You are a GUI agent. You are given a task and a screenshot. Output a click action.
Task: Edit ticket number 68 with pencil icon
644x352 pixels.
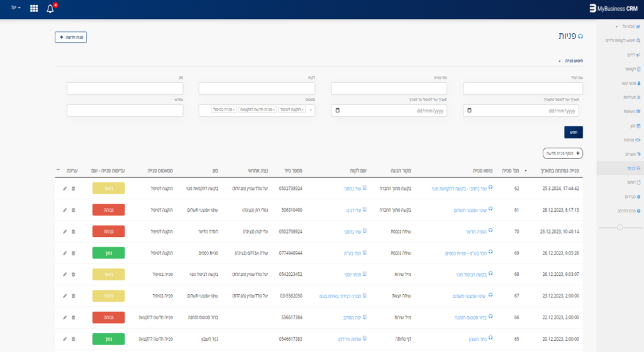click(65, 275)
